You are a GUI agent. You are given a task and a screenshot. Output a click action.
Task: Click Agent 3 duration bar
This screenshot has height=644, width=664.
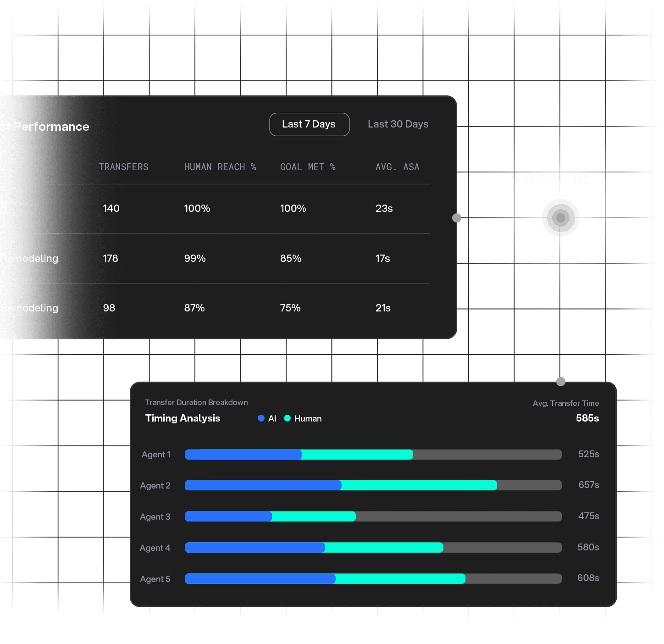(x=373, y=516)
